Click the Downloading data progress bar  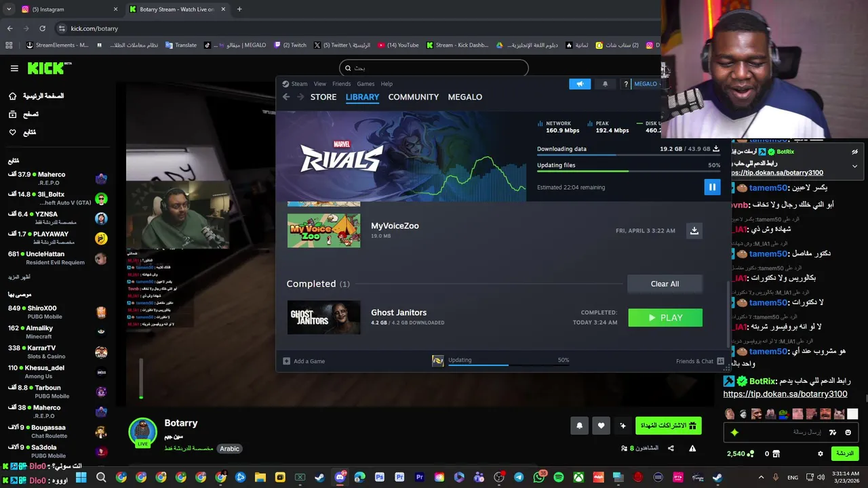tap(629, 155)
